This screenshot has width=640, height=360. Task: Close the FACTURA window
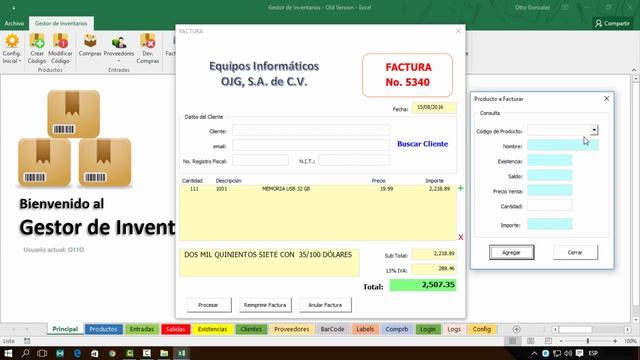[x=458, y=31]
